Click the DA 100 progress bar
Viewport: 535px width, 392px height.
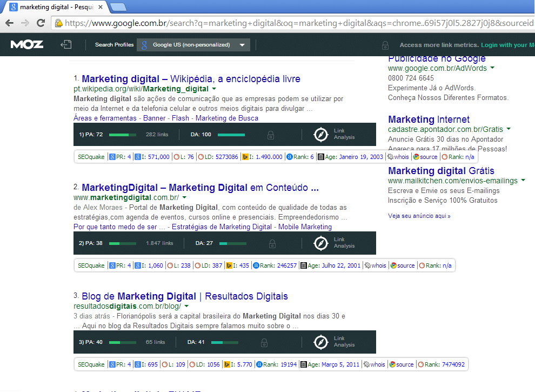(231, 135)
